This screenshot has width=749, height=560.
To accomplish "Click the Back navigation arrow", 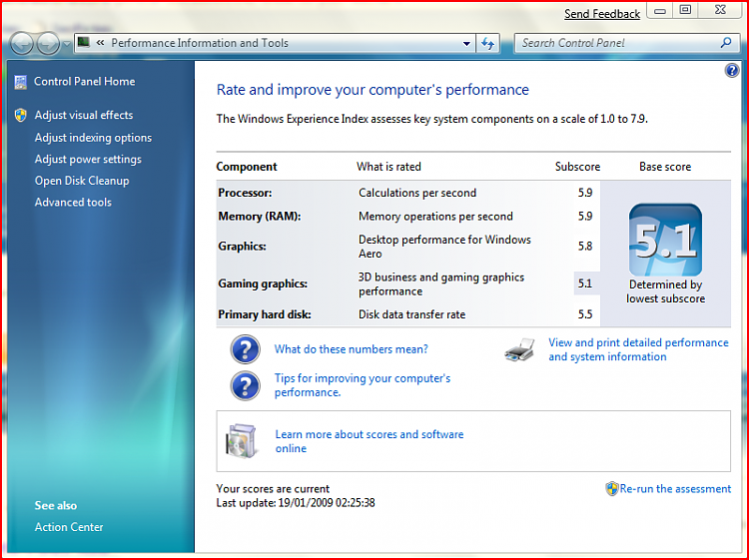I will (x=22, y=44).
